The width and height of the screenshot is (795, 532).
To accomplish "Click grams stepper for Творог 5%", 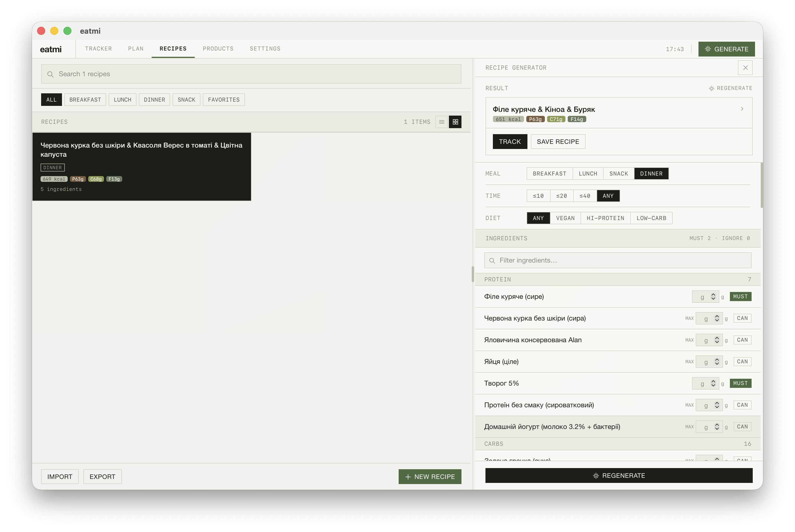I will click(x=713, y=383).
